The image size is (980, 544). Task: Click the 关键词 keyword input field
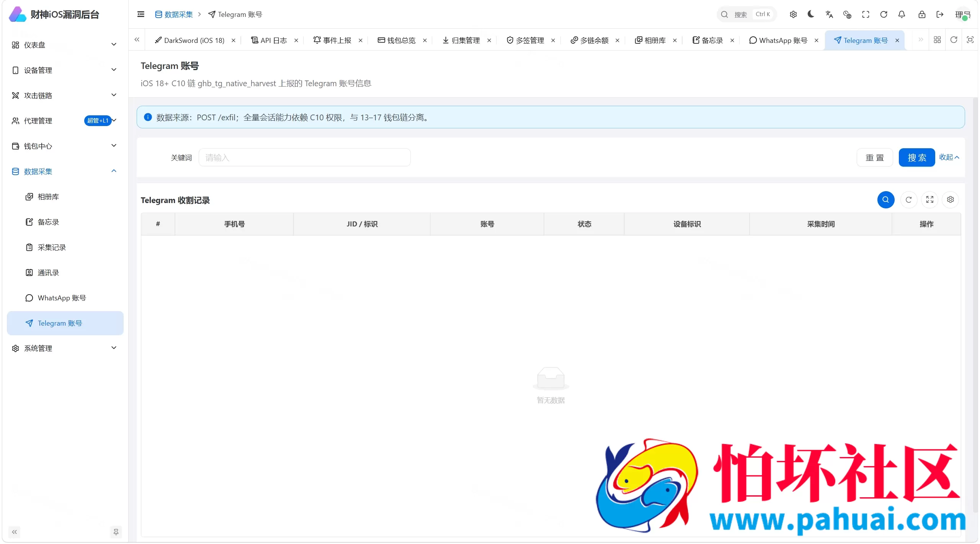(305, 157)
